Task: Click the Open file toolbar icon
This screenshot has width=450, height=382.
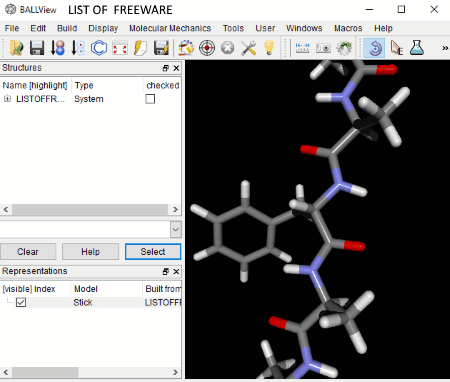Action: pos(16,48)
